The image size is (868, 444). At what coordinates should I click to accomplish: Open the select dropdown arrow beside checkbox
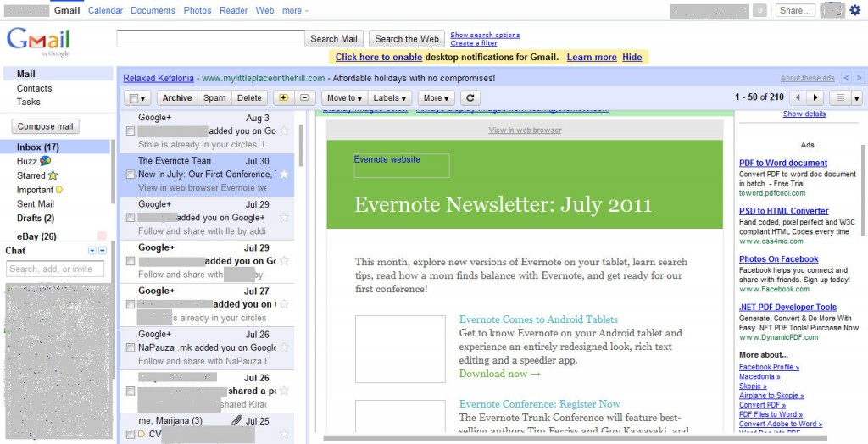point(143,98)
